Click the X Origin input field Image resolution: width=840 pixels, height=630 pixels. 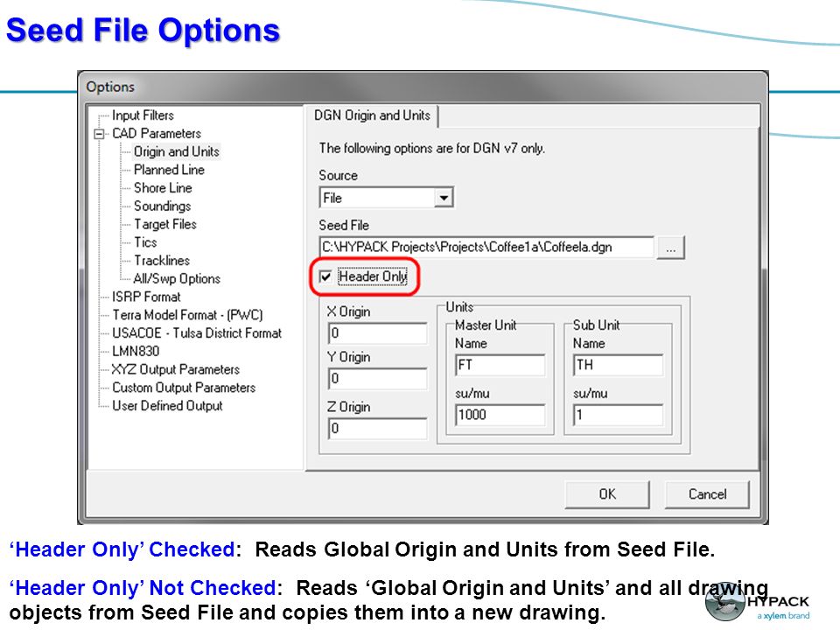pos(377,333)
